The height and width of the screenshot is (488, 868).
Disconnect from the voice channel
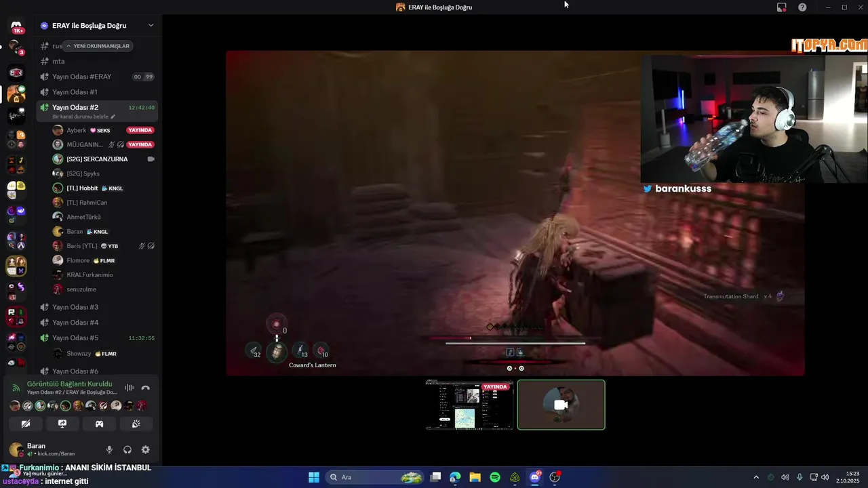pos(145,388)
